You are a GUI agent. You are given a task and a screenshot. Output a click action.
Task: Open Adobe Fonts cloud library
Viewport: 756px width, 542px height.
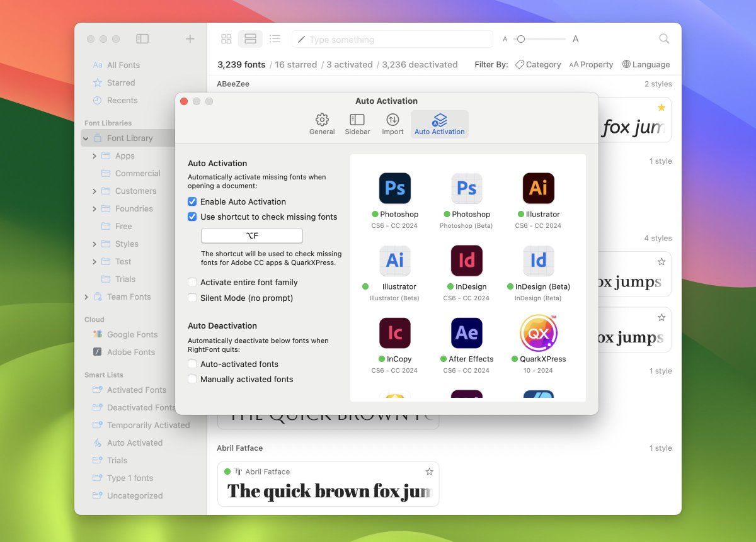[131, 352]
